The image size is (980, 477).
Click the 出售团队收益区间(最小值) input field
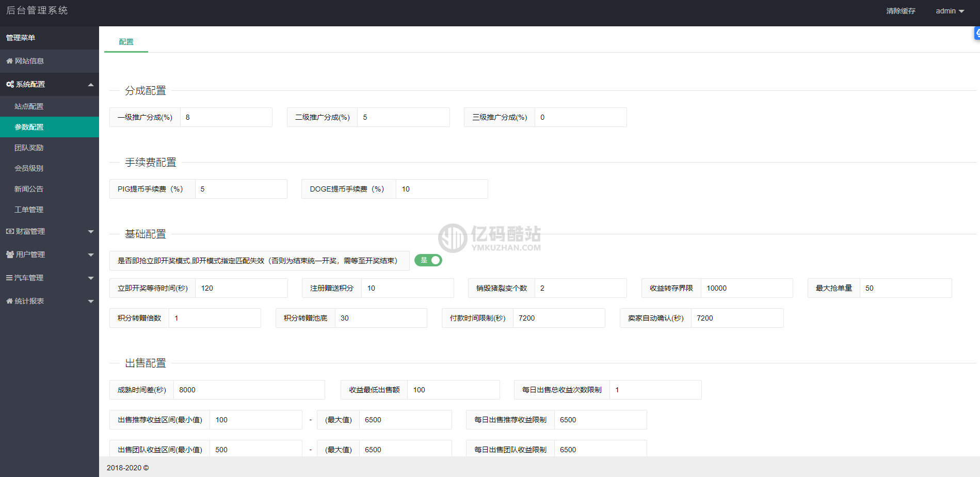256,449
